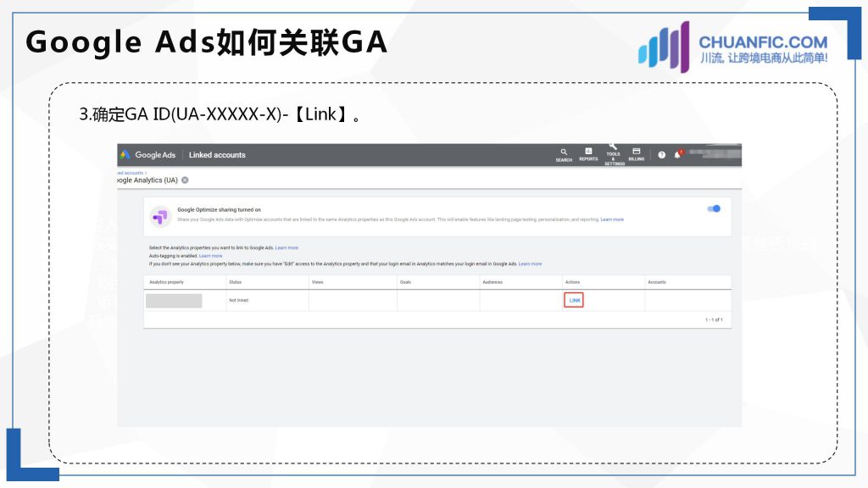Click 'Linked accounts' header title
Image resolution: width=868 pixels, height=488 pixels.
pyautogui.click(x=217, y=155)
